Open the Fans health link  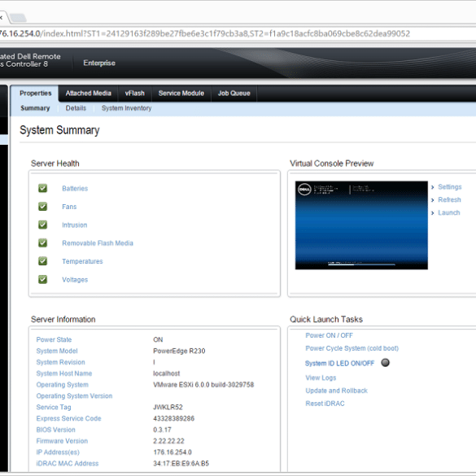pyautogui.click(x=69, y=207)
